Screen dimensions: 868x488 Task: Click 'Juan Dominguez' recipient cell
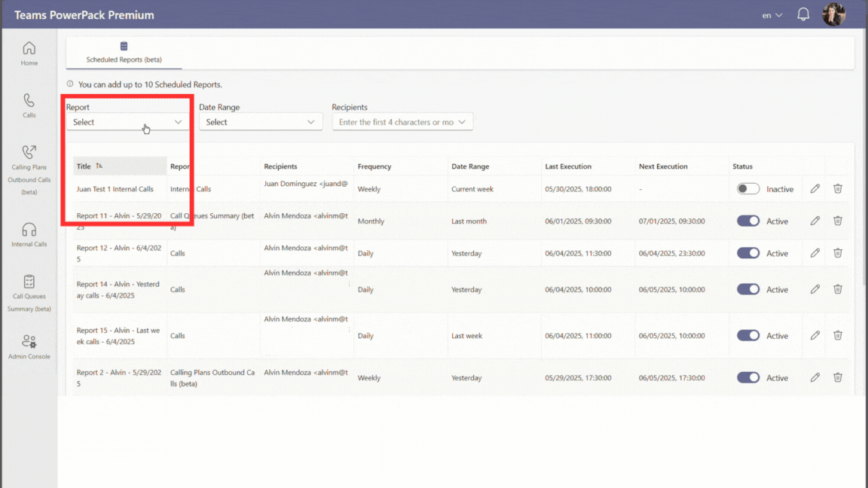click(306, 184)
